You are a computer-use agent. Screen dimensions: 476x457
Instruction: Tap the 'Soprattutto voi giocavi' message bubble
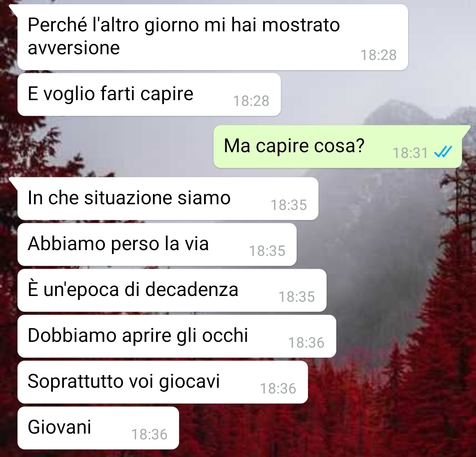click(x=162, y=382)
